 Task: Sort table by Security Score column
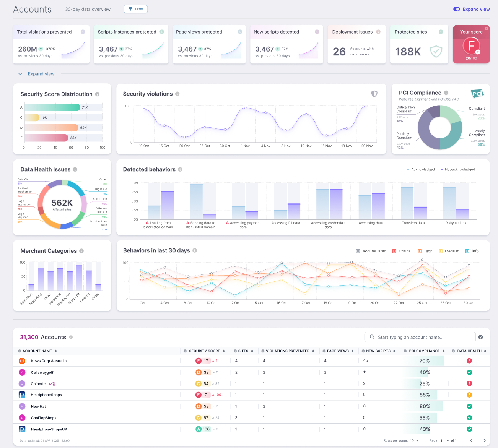point(223,351)
